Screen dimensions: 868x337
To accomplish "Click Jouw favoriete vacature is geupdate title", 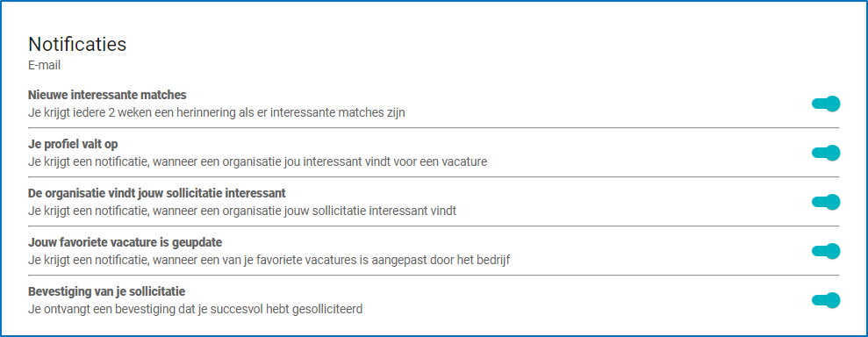I will tap(126, 242).
